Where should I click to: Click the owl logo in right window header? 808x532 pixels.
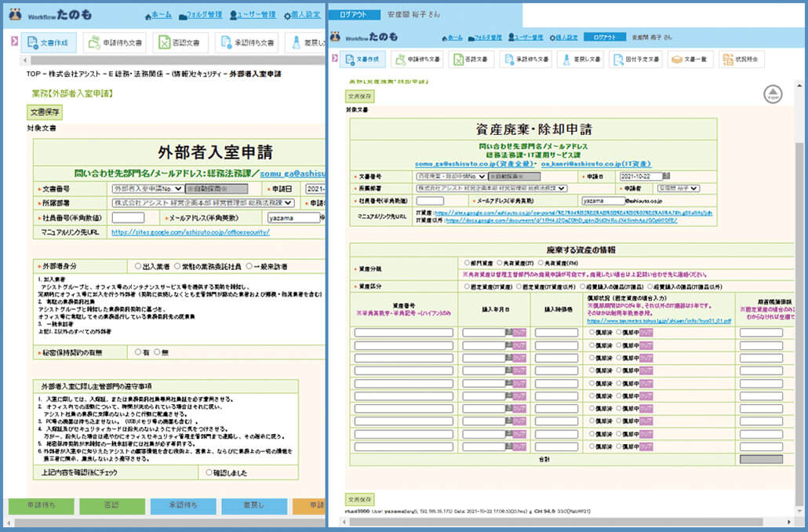point(336,37)
